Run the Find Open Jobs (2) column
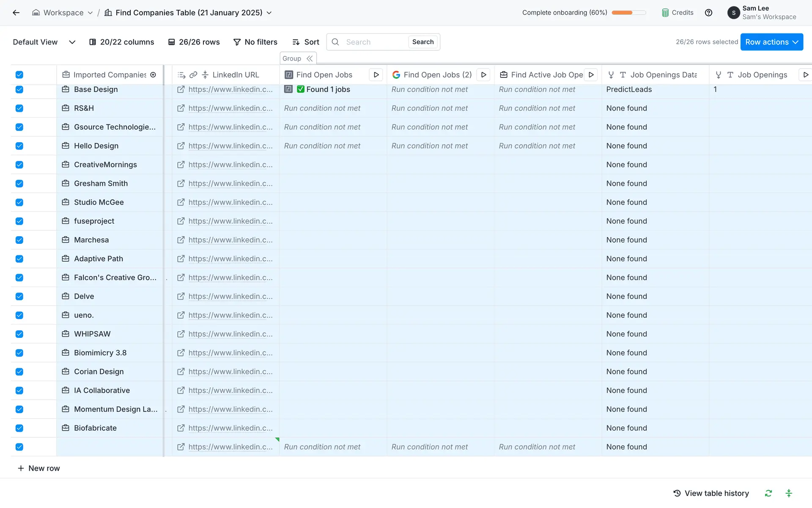This screenshot has width=812, height=508. coord(483,75)
